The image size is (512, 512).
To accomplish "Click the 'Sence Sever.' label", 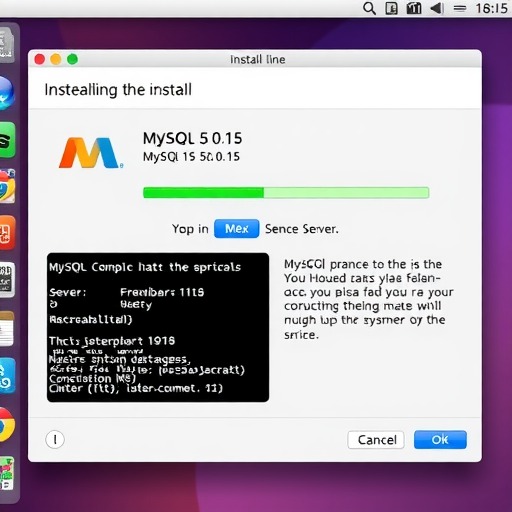I will (x=302, y=229).
